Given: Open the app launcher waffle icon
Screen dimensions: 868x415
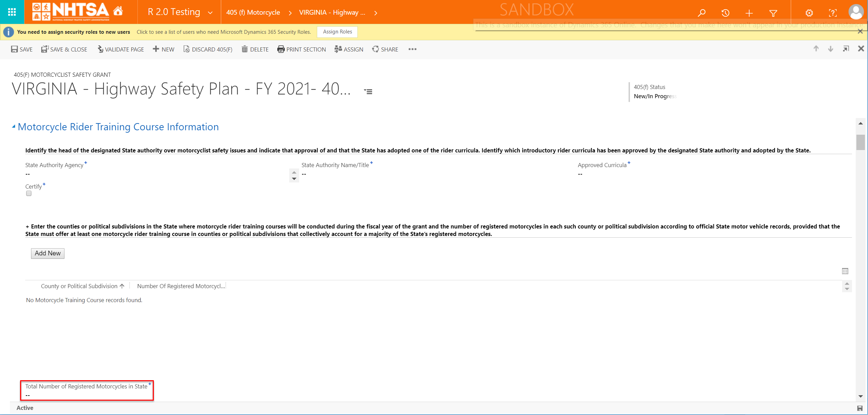Looking at the screenshot, I should click(12, 12).
